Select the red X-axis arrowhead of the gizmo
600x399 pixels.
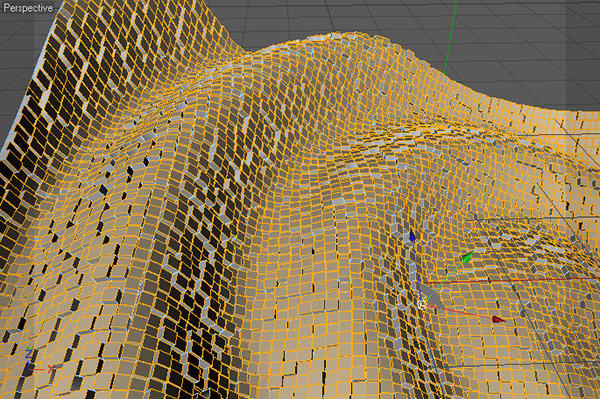[x=498, y=319]
